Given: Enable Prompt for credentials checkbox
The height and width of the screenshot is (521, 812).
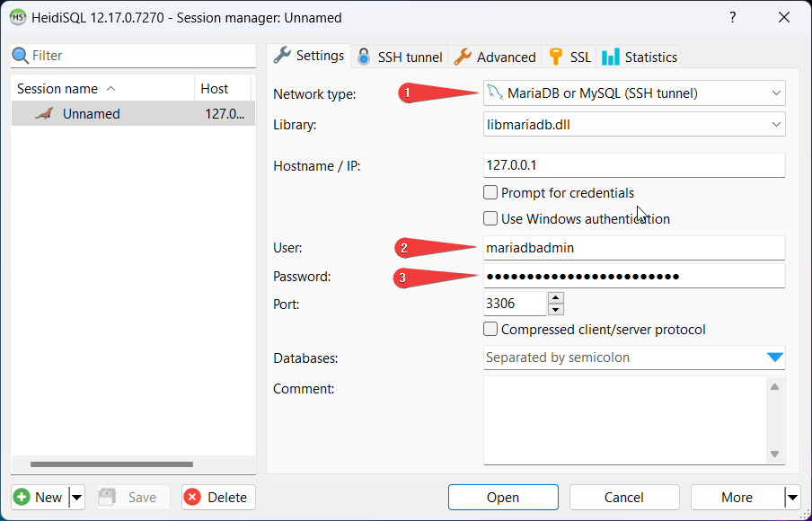Looking at the screenshot, I should tap(490, 192).
